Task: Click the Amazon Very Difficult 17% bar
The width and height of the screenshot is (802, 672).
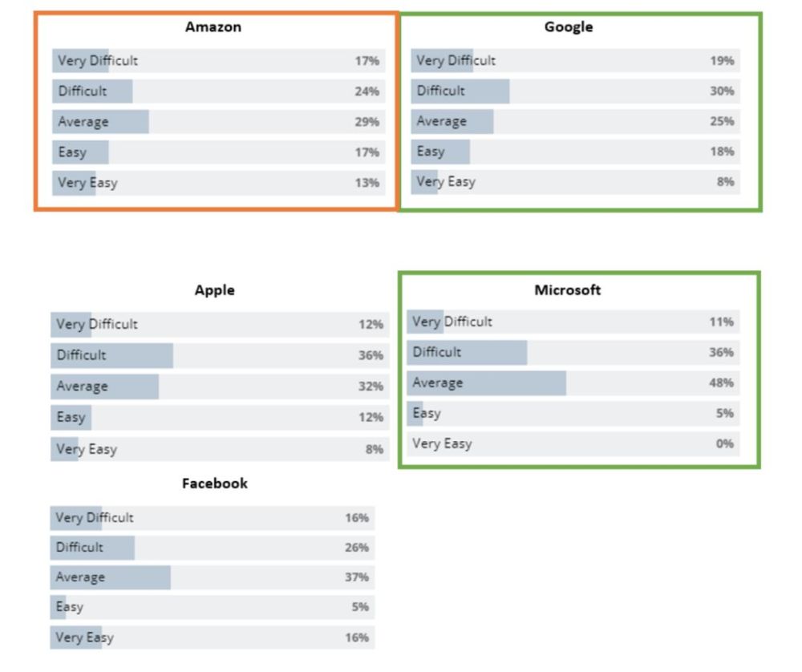Action: point(218,61)
